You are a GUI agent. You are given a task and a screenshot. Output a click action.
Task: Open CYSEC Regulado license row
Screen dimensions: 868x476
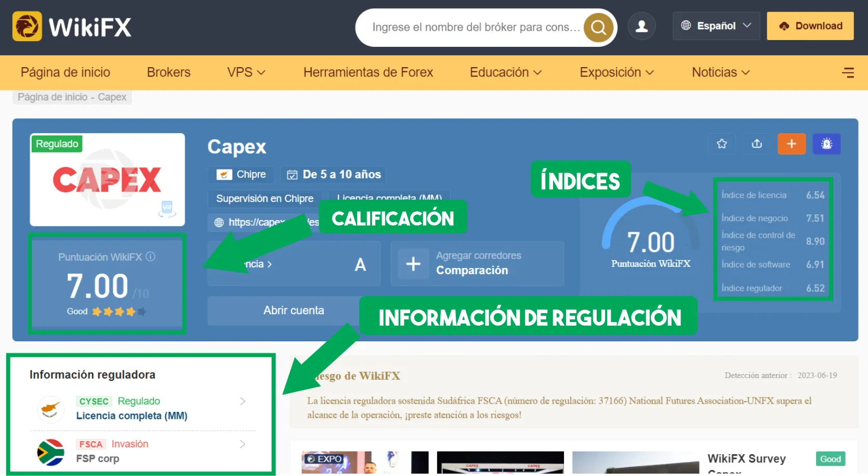(x=142, y=408)
